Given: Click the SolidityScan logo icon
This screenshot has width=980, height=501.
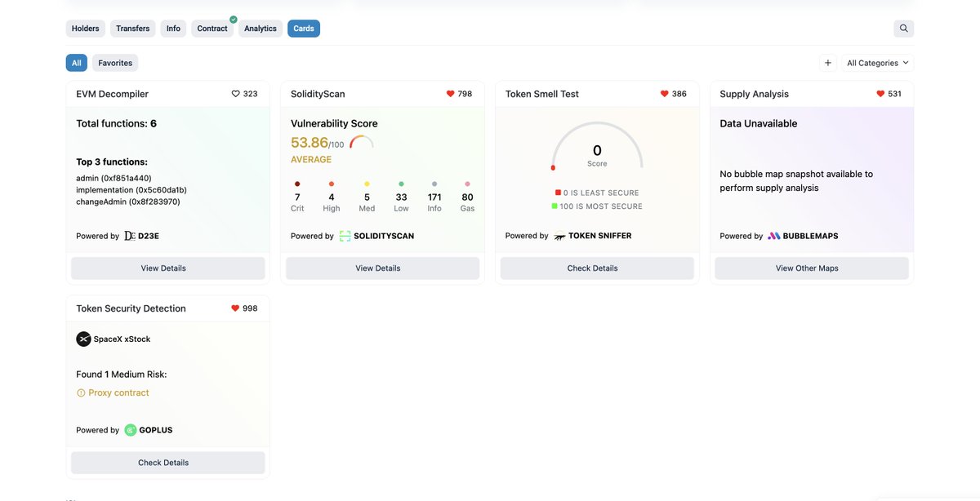Looking at the screenshot, I should click(x=345, y=236).
